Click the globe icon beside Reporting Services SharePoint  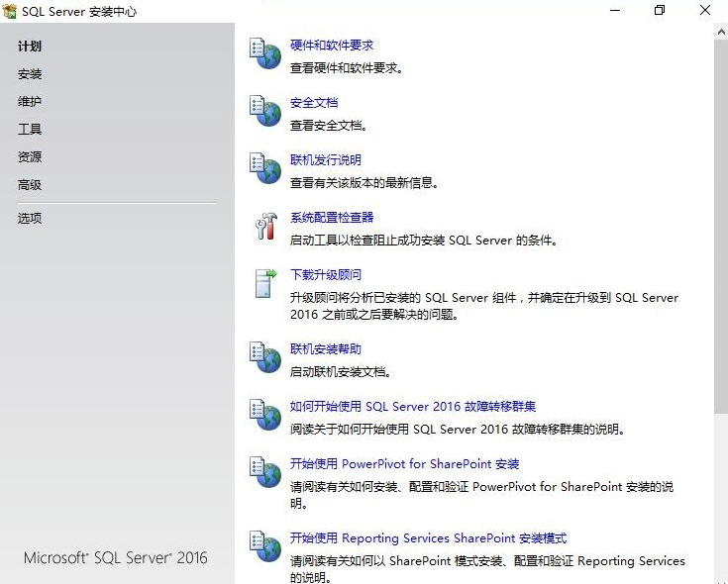265,546
